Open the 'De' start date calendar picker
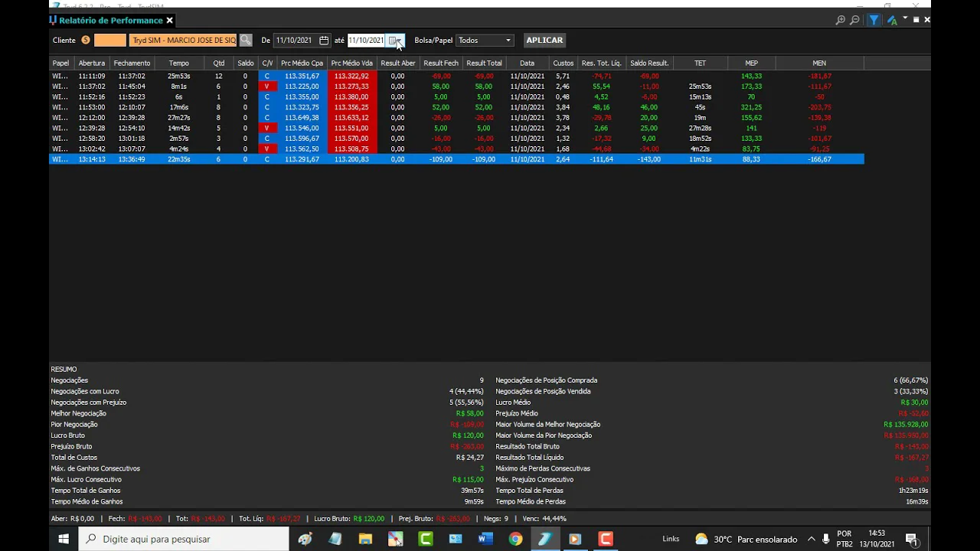This screenshot has height=551, width=980. pos(324,41)
